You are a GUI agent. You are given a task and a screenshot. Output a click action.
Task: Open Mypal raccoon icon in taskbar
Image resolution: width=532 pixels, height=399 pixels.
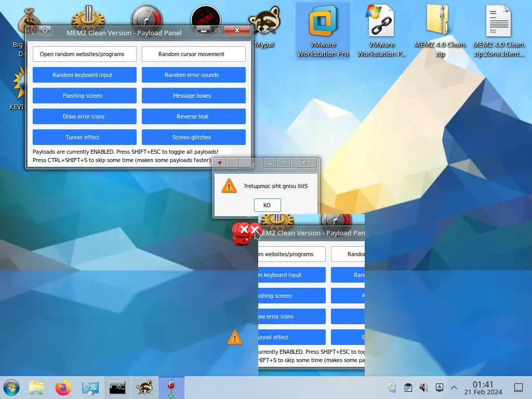coord(144,388)
